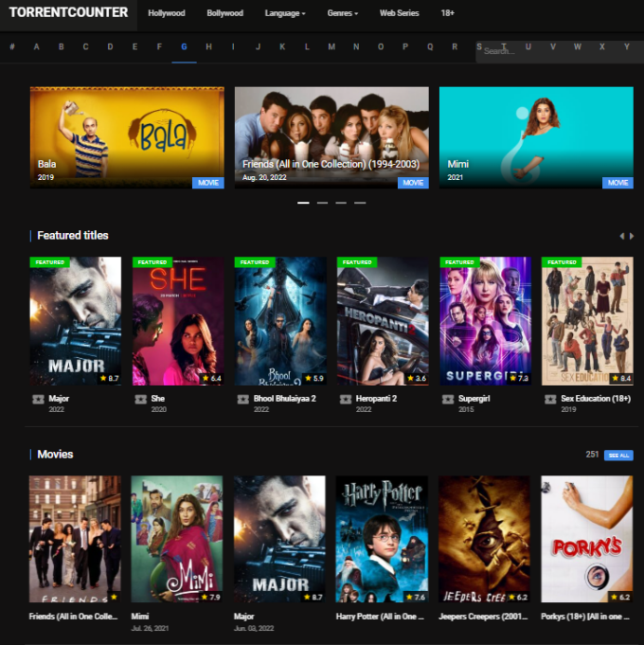Open the Bala 2019 slider banner

tap(127, 137)
